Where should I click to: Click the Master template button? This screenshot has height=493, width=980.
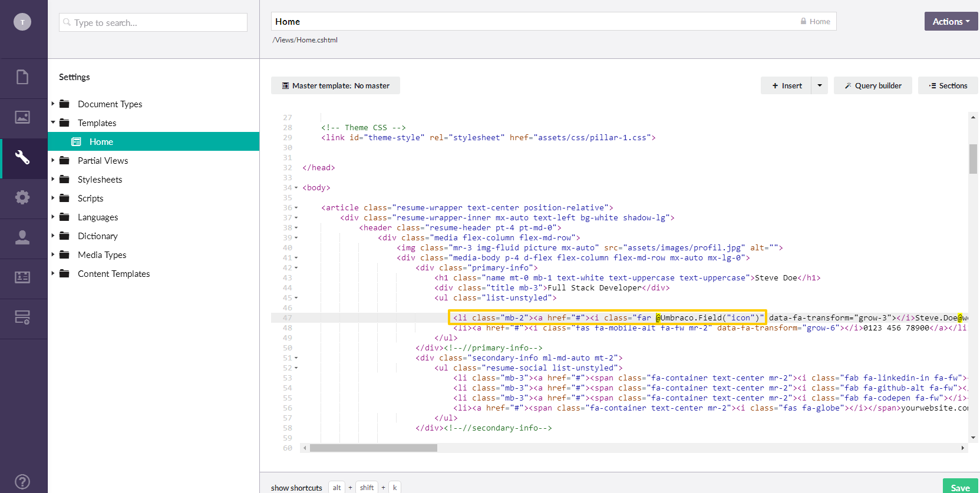click(335, 85)
